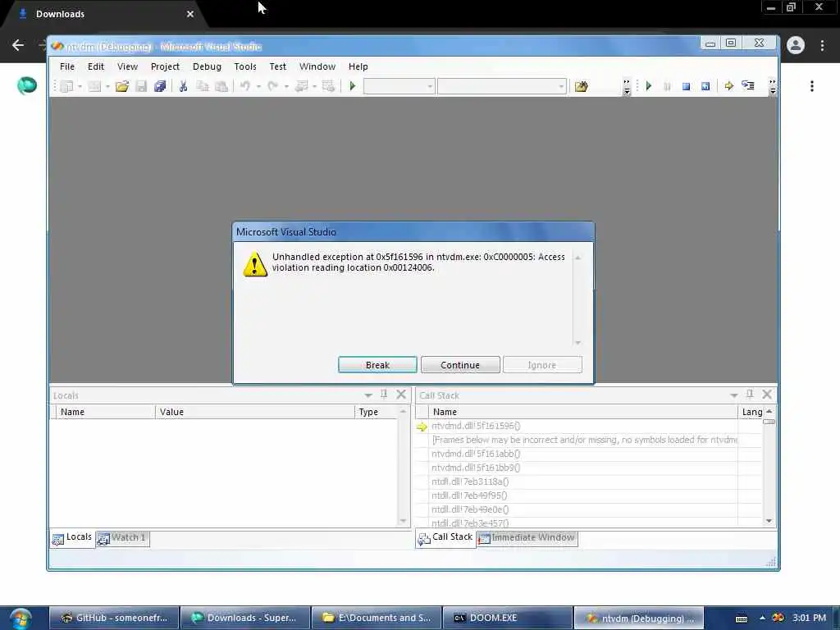Open the File menu
This screenshot has width=840, height=630.
pos(67,66)
